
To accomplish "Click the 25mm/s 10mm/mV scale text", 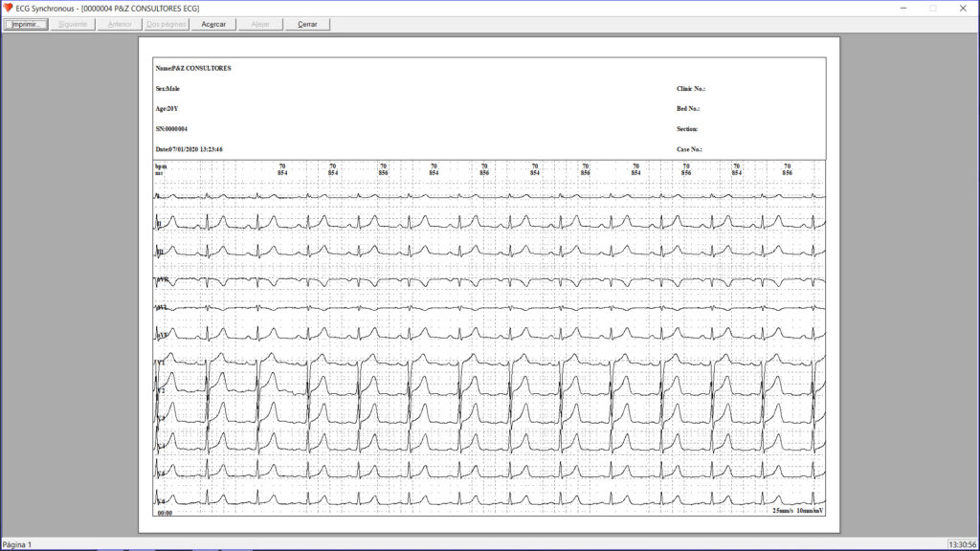I will 798,511.
